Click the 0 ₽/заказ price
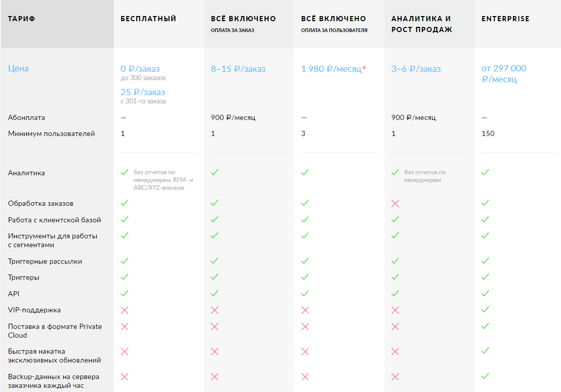Screen dimensions: 561x392 pos(140,69)
